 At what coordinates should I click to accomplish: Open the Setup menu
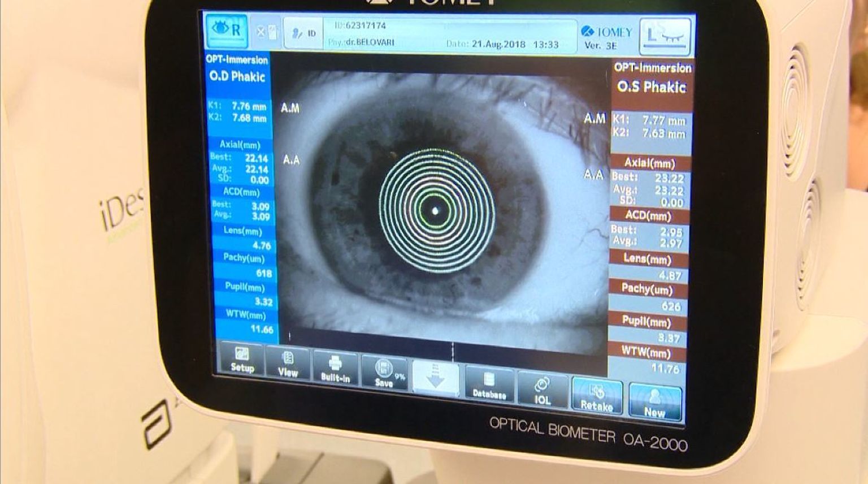pos(242,360)
